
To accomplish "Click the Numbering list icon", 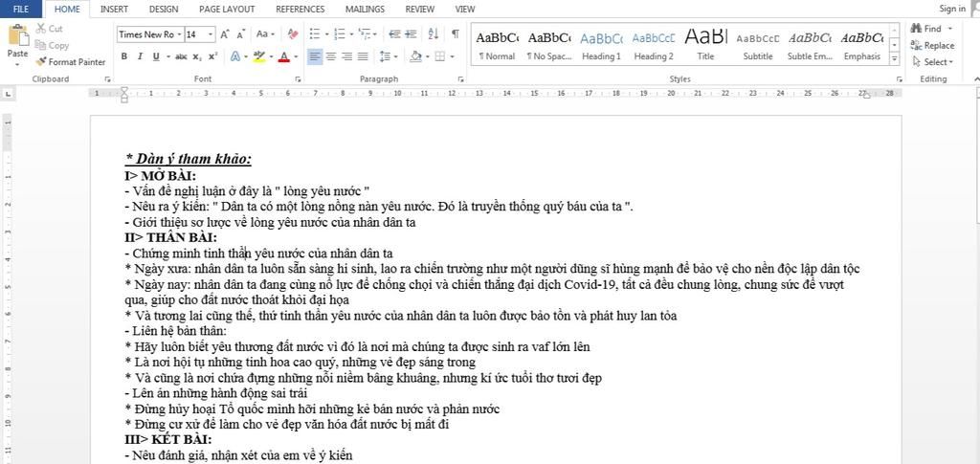I will [340, 33].
